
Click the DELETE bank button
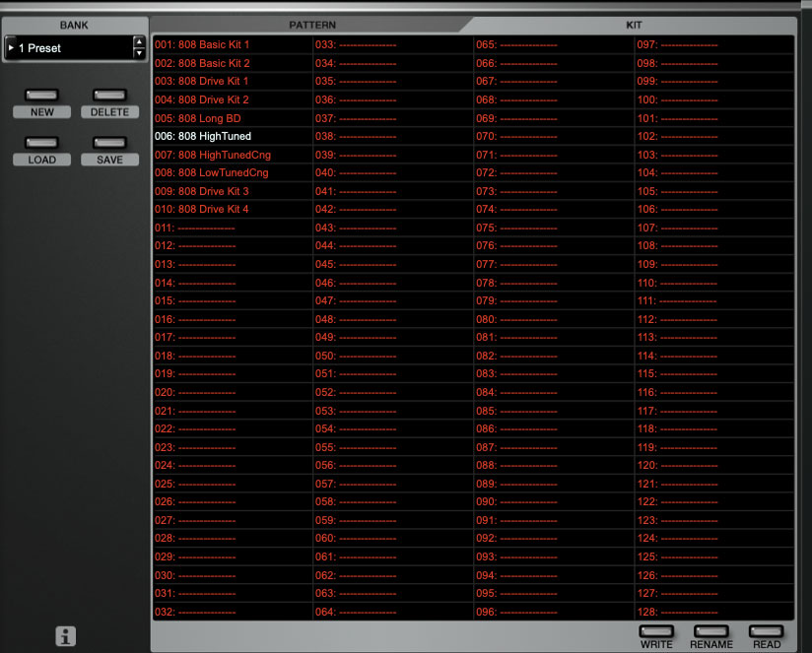pos(109,96)
